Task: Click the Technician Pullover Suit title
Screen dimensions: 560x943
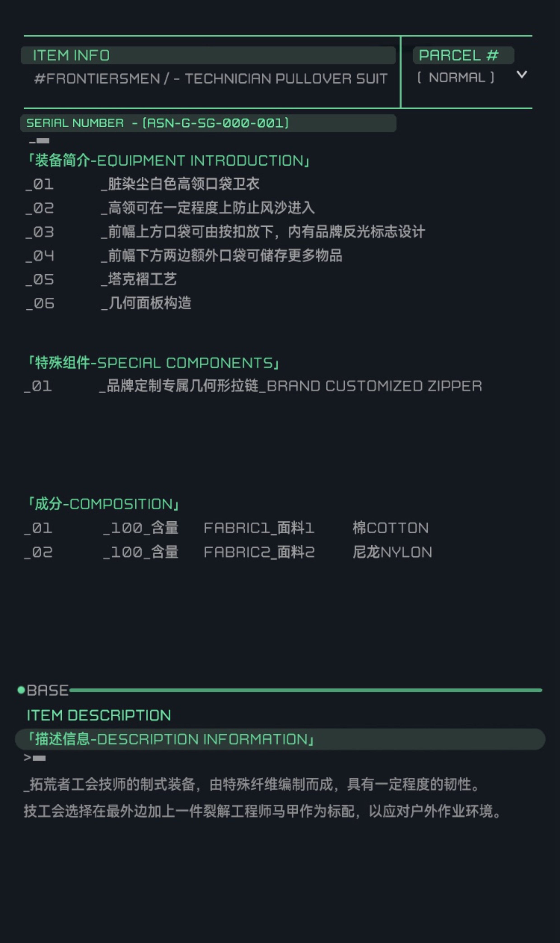Action: tap(211, 79)
